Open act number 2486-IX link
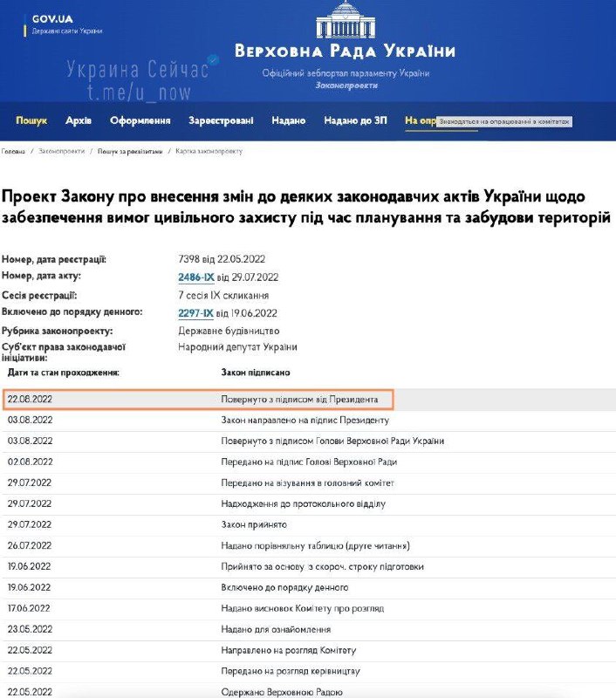Image resolution: width=616 pixels, height=698 pixels. pyautogui.click(x=195, y=277)
